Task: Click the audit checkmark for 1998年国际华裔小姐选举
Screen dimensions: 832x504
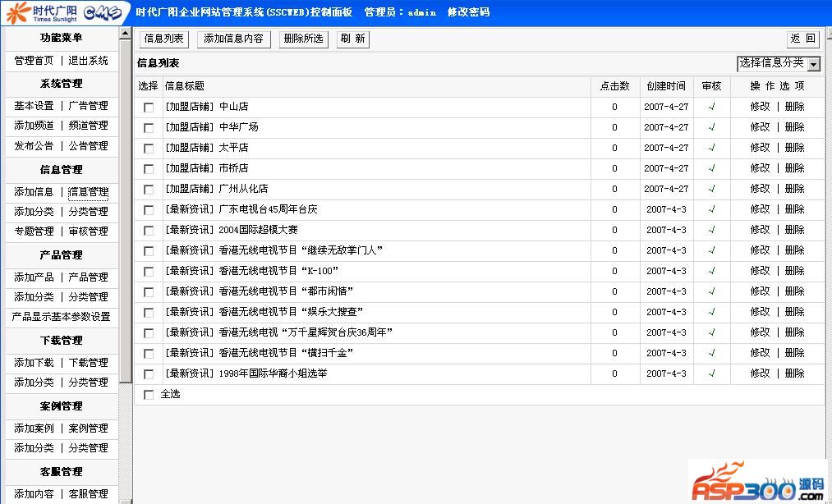Action: (x=711, y=373)
